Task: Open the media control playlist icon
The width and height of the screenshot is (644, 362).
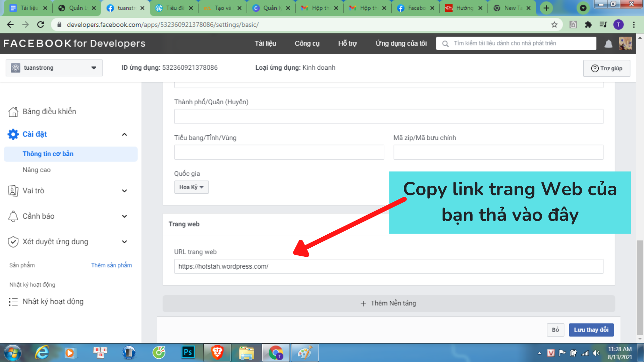Action: click(603, 24)
